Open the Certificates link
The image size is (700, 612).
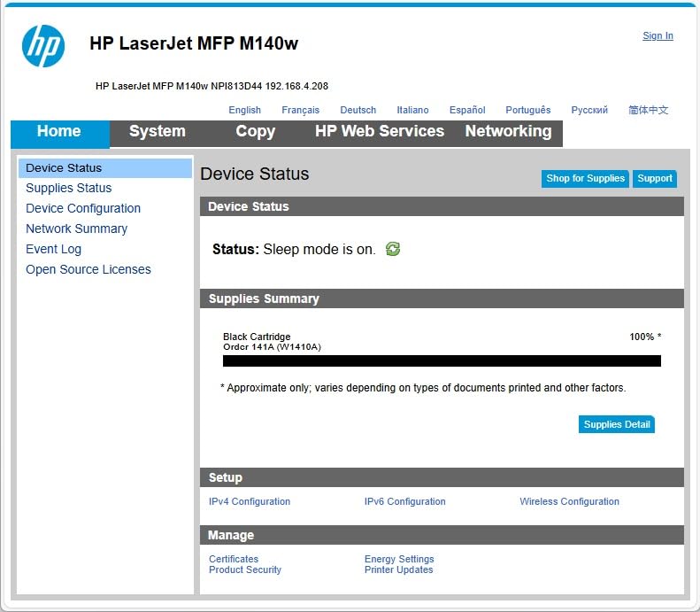pos(234,559)
